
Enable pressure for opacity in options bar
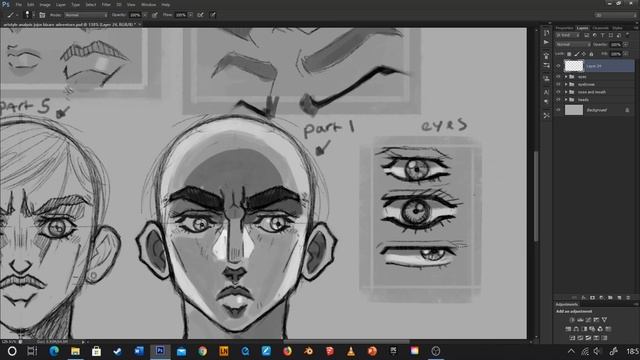coord(155,15)
